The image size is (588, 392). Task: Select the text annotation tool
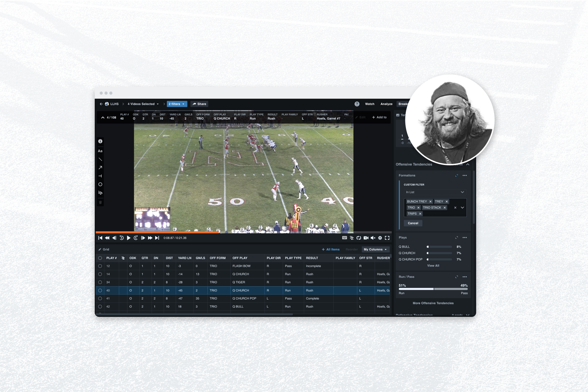(x=100, y=151)
